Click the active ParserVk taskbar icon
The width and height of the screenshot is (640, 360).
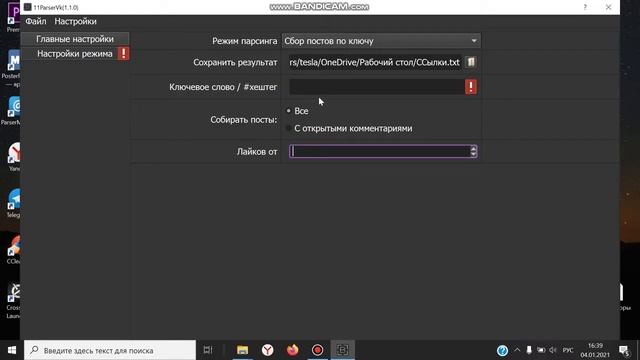(342, 350)
